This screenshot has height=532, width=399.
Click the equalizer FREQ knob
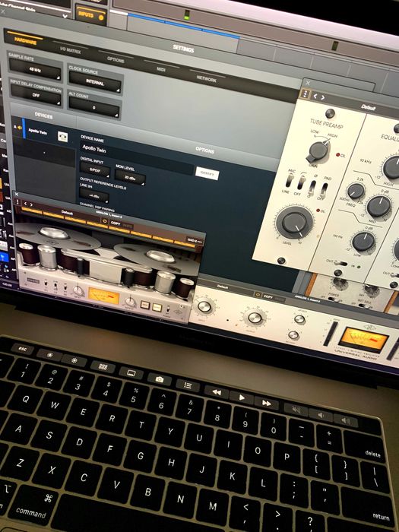[356, 191]
